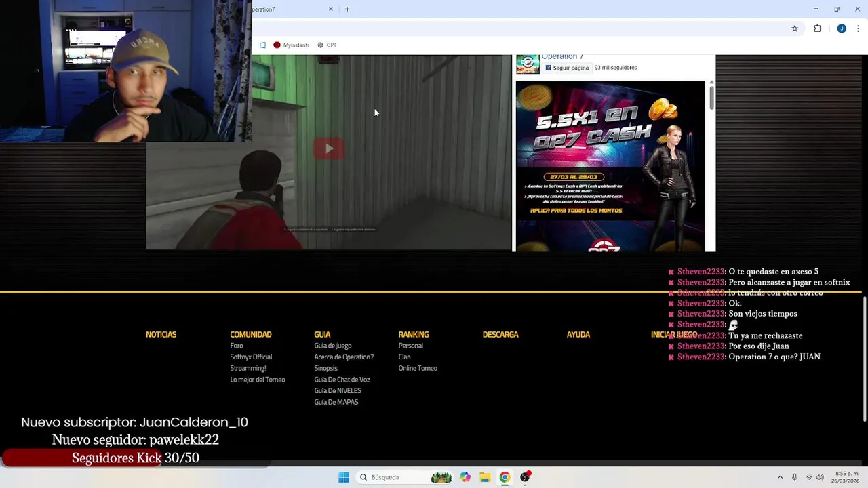This screenshot has width=868, height=488.
Task: Open the Personal ranking link
Action: [x=411, y=346]
